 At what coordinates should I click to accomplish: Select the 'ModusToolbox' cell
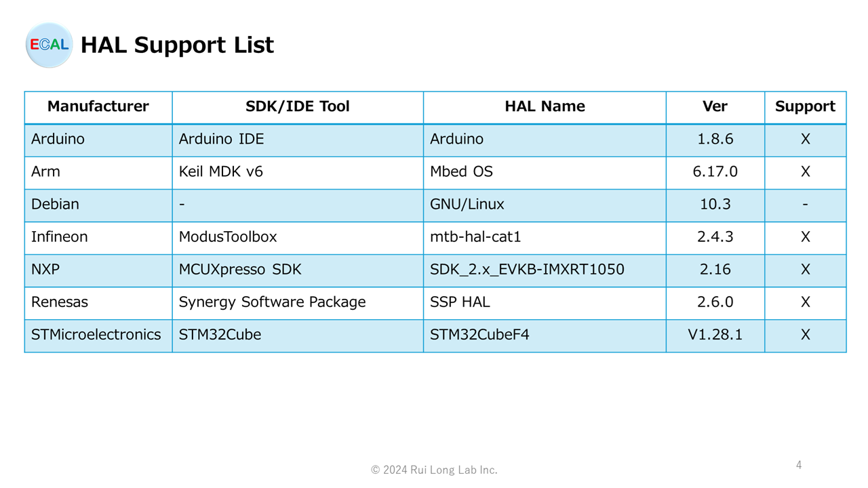(298, 237)
